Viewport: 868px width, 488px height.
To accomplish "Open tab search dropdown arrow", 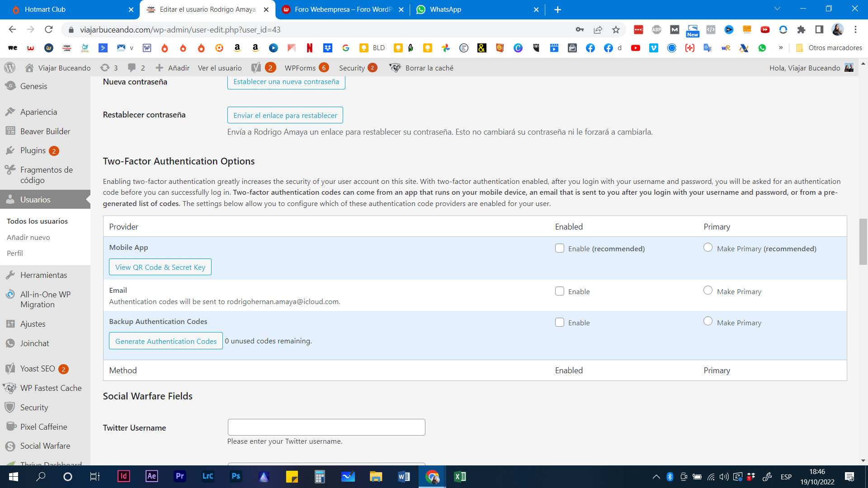I will click(x=778, y=9).
